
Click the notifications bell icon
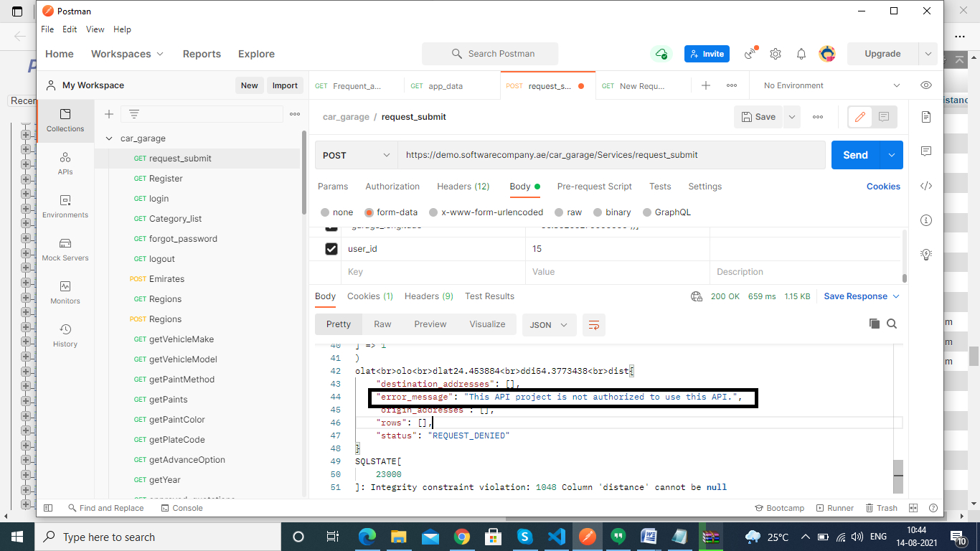(x=801, y=54)
